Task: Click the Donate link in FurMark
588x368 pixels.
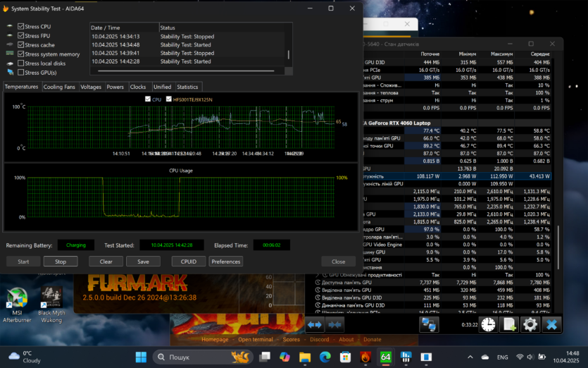Action: (372, 340)
